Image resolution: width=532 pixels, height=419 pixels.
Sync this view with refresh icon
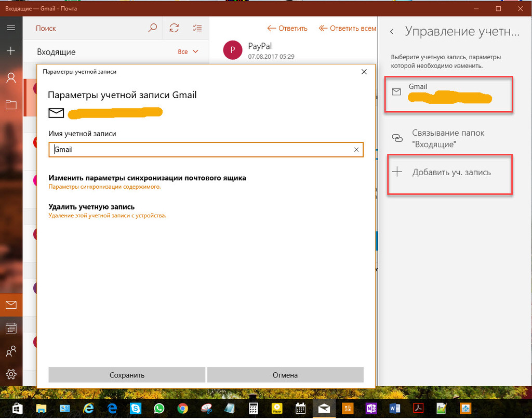[174, 28]
